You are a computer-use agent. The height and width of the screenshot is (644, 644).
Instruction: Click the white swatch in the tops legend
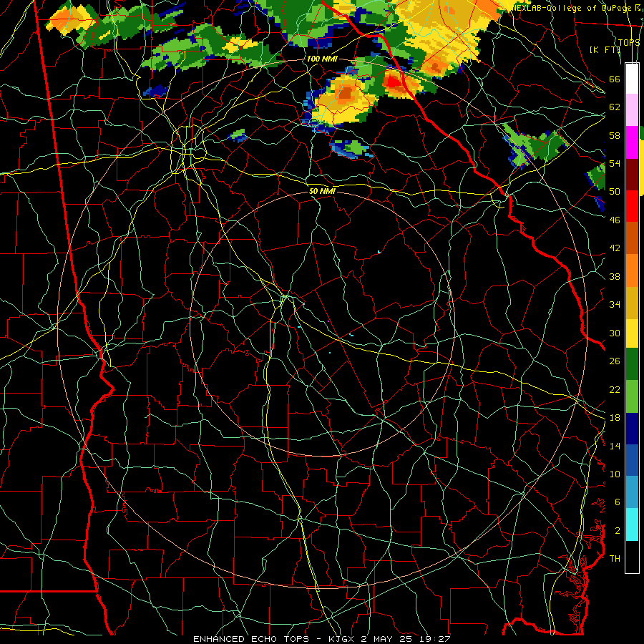[632, 79]
